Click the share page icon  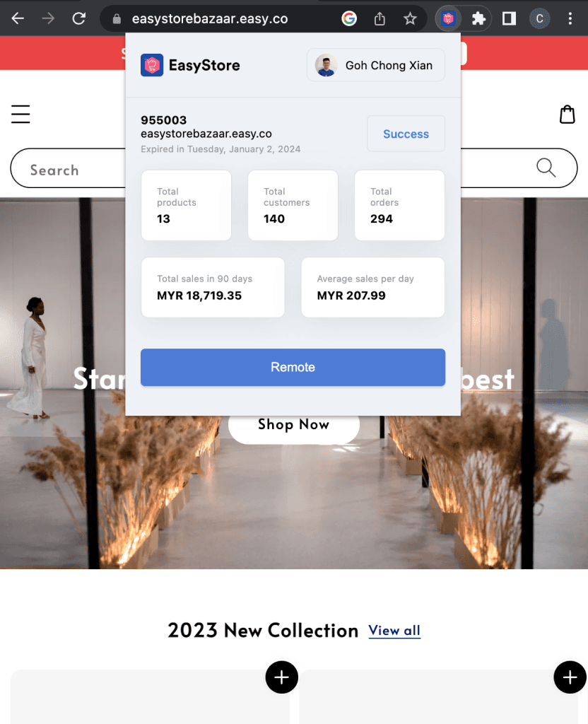pyautogui.click(x=380, y=18)
